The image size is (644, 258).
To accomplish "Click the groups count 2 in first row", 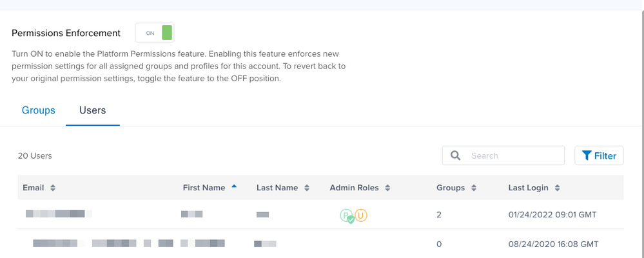I will point(439,214).
